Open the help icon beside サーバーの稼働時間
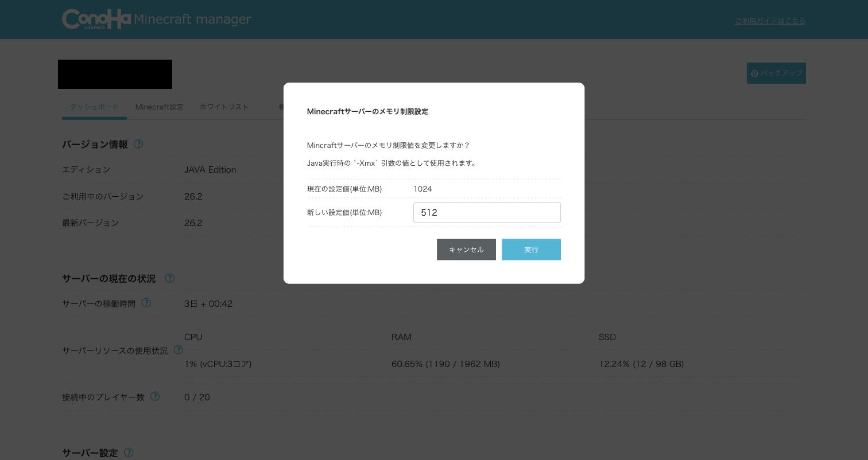This screenshot has width=868, height=460. click(x=146, y=303)
